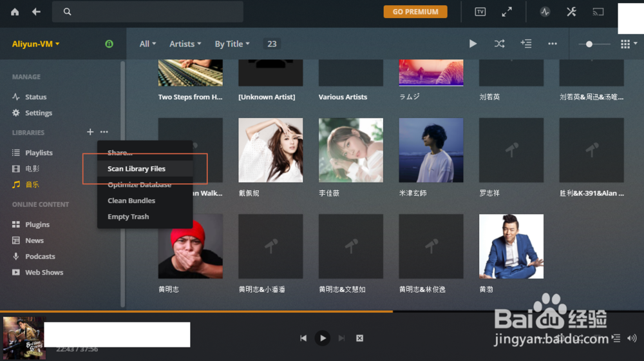Click the player's play button
644x361 pixels.
tap(323, 338)
